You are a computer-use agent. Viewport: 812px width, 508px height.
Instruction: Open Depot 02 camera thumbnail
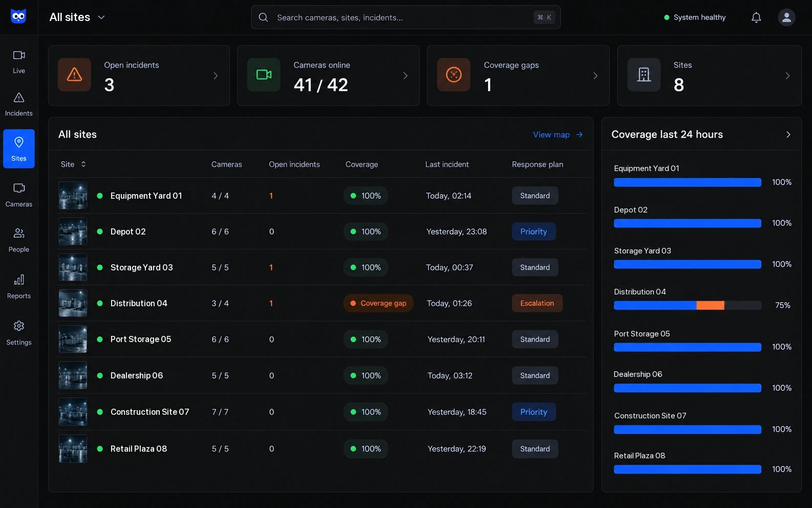point(73,231)
